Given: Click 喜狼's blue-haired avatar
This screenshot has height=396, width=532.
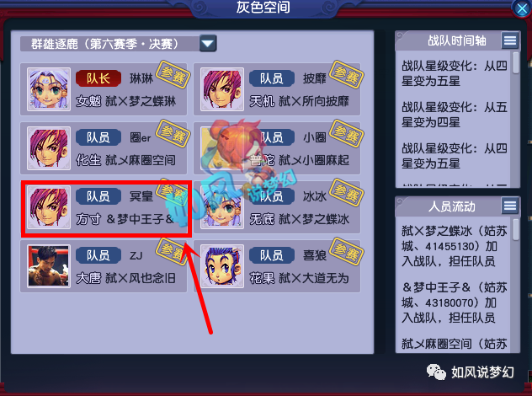Looking at the screenshot, I should 222,266.
